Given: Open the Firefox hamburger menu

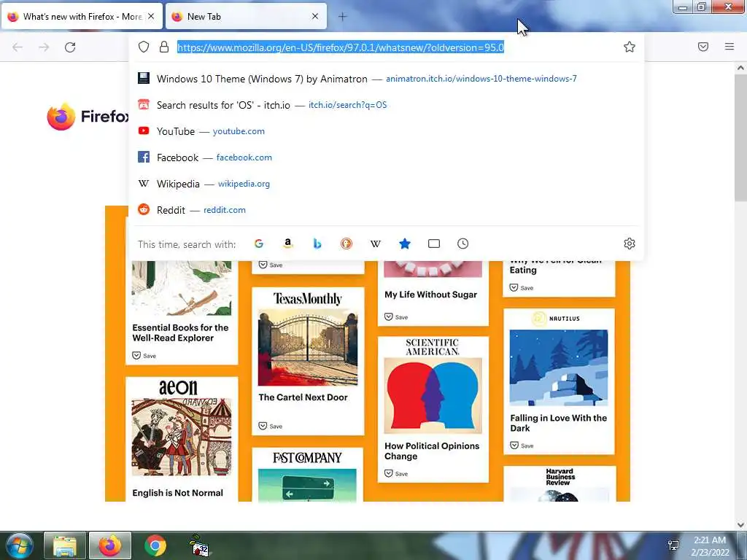Looking at the screenshot, I should click(x=729, y=47).
